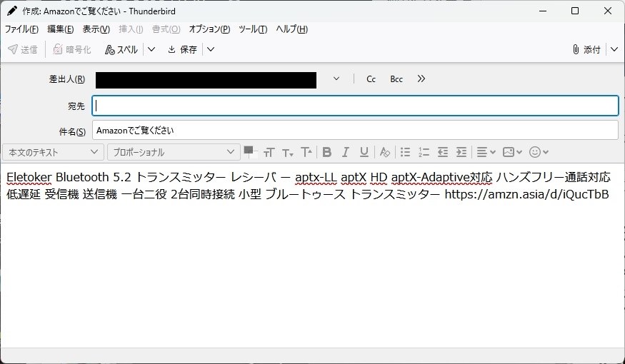Minimize the Thunderbird compose window
The image size is (625, 364).
pos(542,11)
